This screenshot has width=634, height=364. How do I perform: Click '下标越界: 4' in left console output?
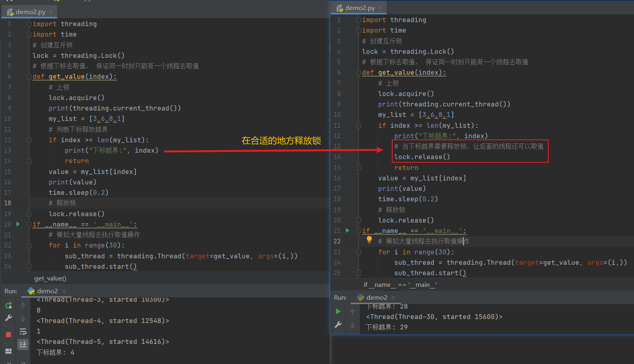pyautogui.click(x=56, y=352)
